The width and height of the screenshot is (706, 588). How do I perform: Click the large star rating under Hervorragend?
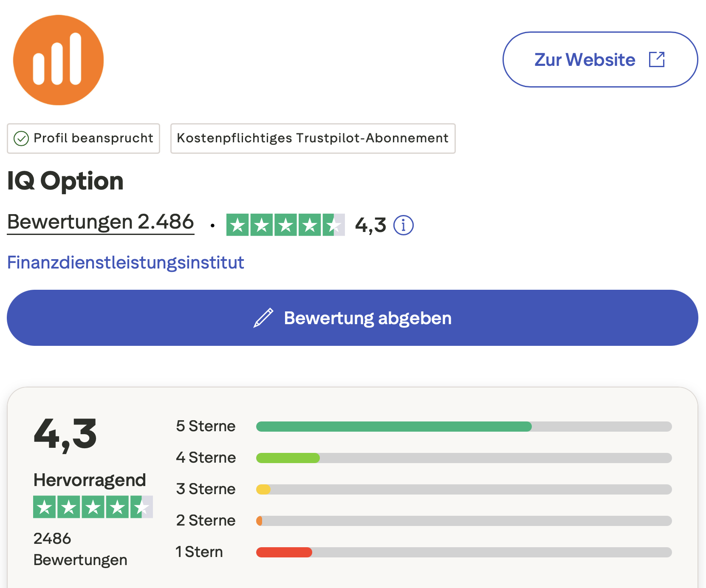click(93, 506)
